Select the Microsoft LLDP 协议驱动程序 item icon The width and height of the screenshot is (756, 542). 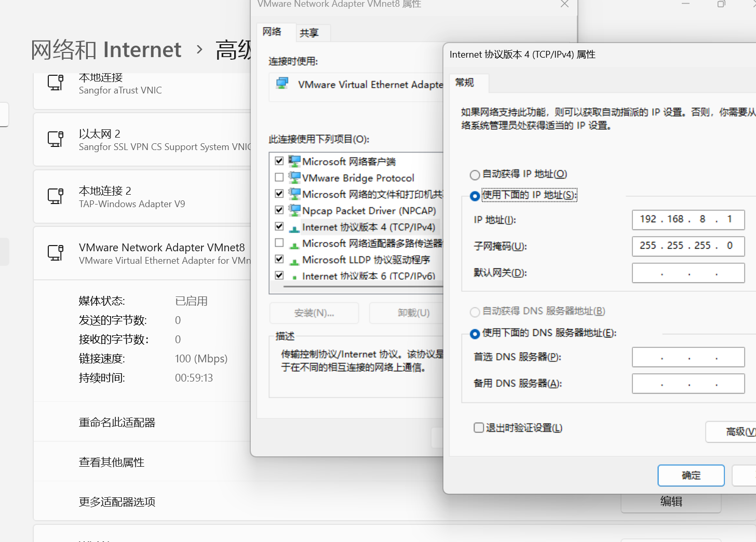click(x=294, y=261)
